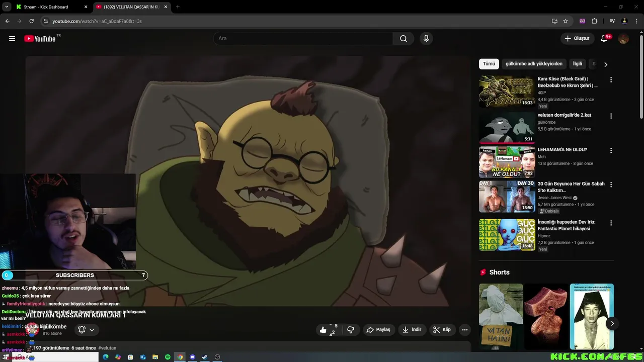Select gülkömbe adlı yükleyiciden chip
Image resolution: width=644 pixels, height=362 pixels.
pyautogui.click(x=534, y=64)
